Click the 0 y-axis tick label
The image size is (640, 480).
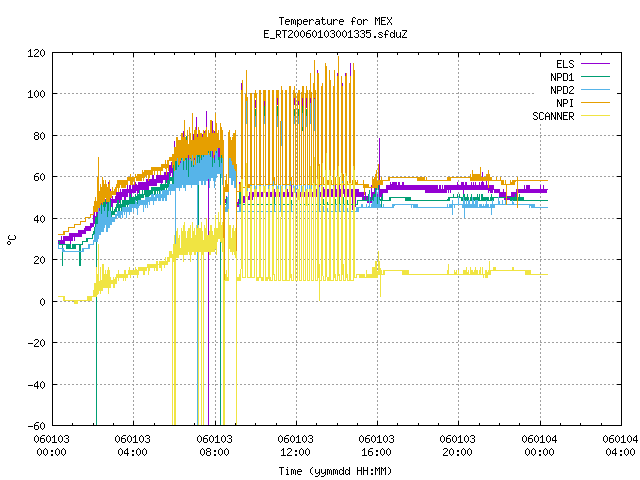(42, 302)
